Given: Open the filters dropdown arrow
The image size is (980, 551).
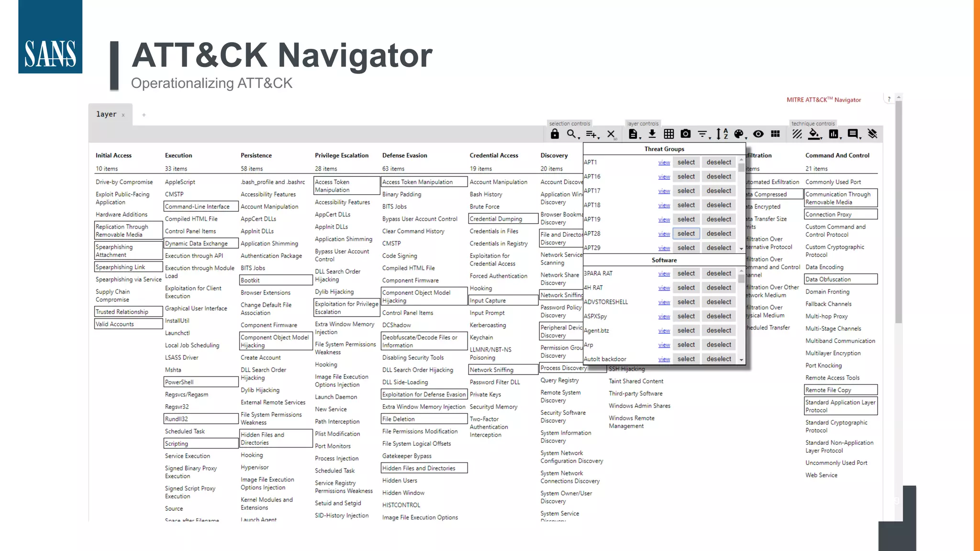Looking at the screenshot, I should [710, 138].
